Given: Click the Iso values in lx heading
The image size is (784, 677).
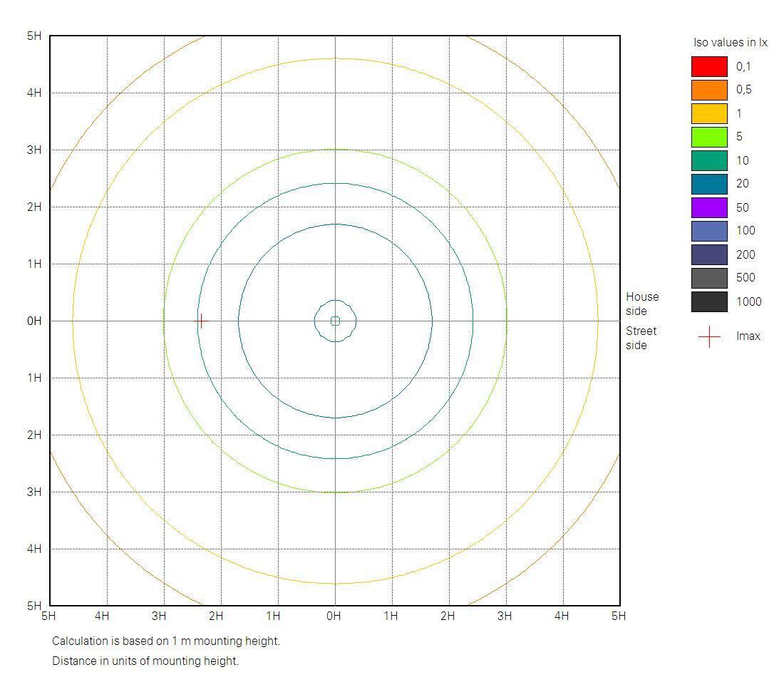Looking at the screenshot, I should point(730,43).
